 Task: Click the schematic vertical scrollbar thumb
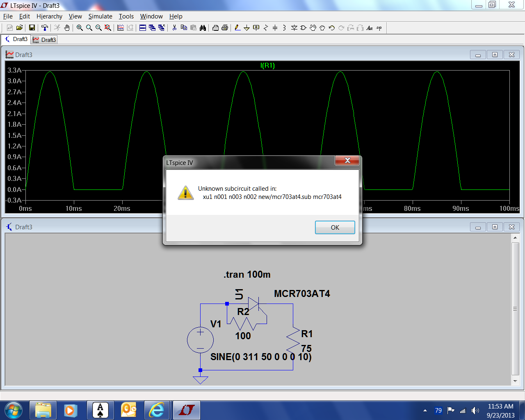click(x=515, y=308)
